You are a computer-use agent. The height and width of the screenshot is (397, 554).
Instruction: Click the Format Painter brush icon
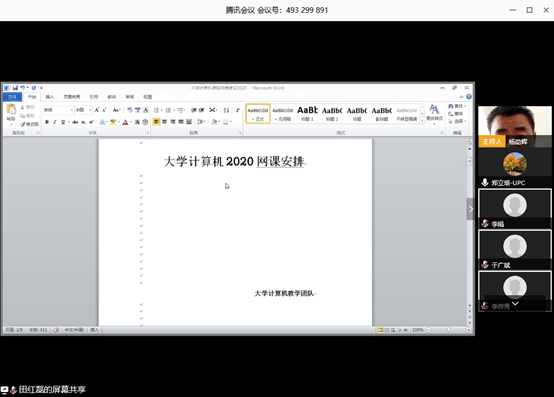tap(23, 124)
